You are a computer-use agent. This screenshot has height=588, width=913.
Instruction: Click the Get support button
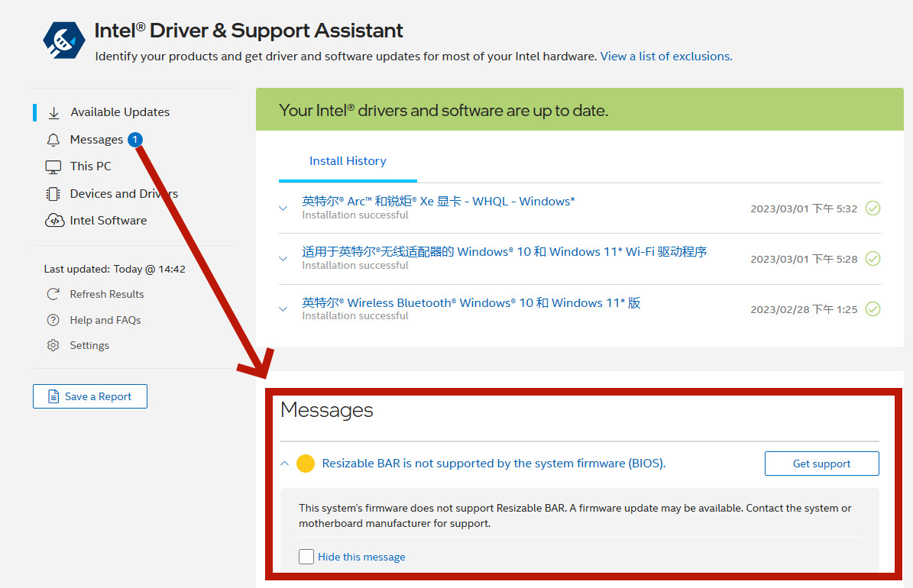821,464
